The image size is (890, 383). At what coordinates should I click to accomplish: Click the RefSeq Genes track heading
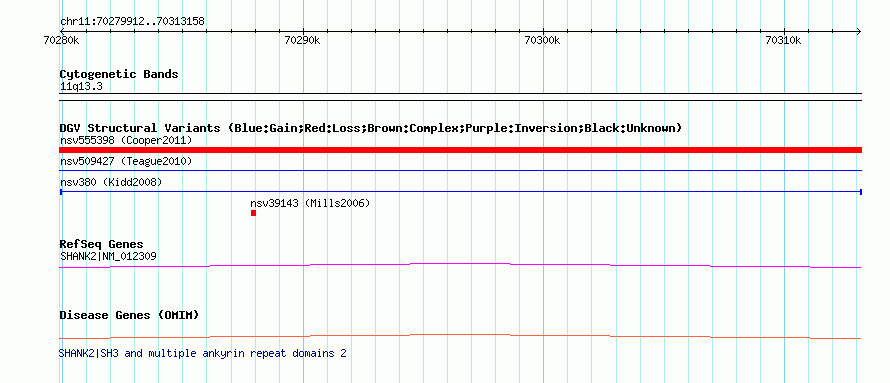pyautogui.click(x=101, y=245)
